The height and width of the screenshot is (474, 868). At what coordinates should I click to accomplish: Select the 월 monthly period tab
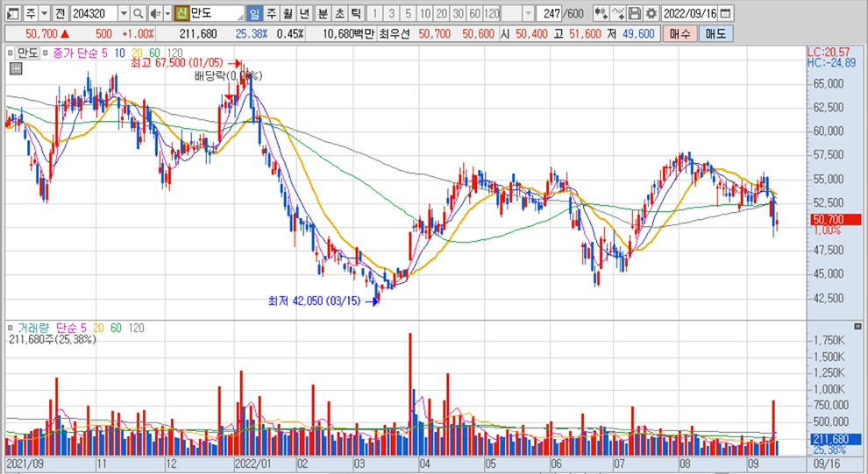tap(287, 14)
